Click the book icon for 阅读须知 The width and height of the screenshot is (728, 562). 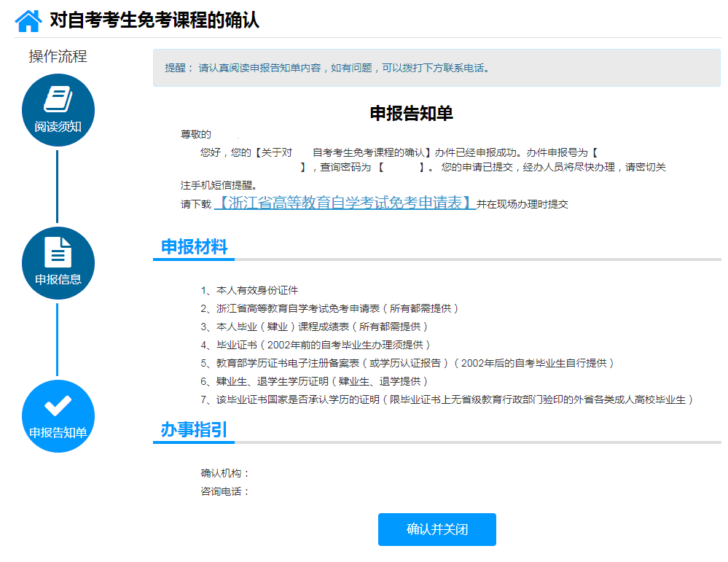tap(58, 98)
